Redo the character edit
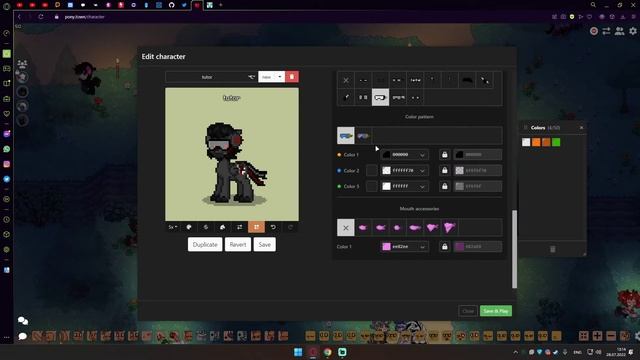 [290, 227]
